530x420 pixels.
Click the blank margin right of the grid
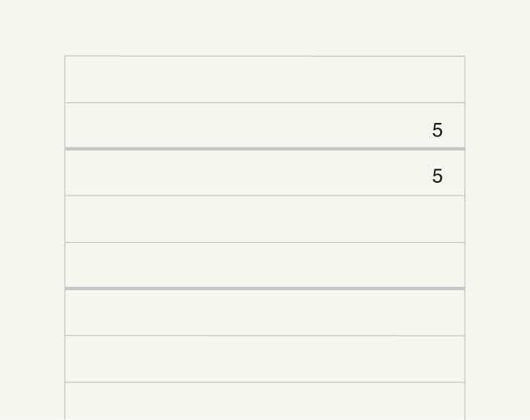pyautogui.click(x=498, y=236)
